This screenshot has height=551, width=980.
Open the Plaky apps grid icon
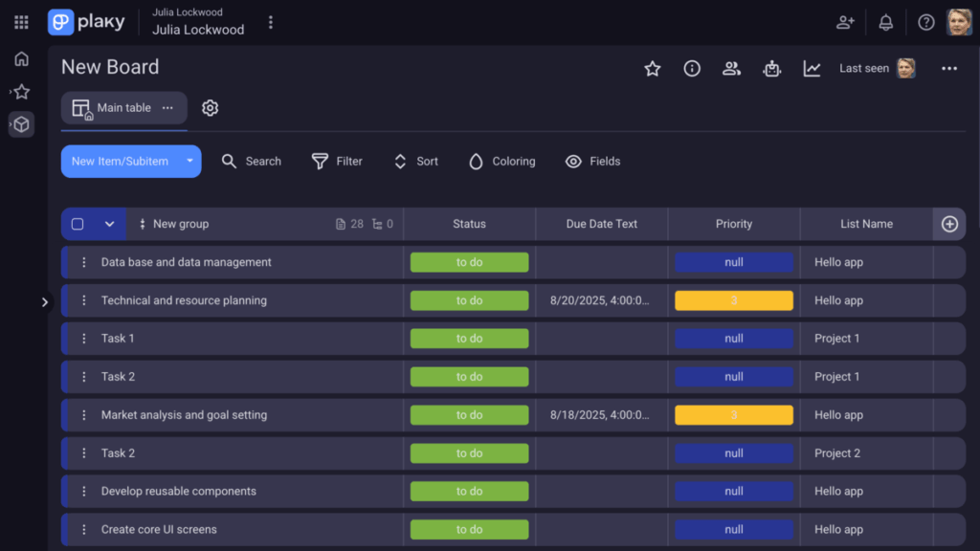point(20,21)
